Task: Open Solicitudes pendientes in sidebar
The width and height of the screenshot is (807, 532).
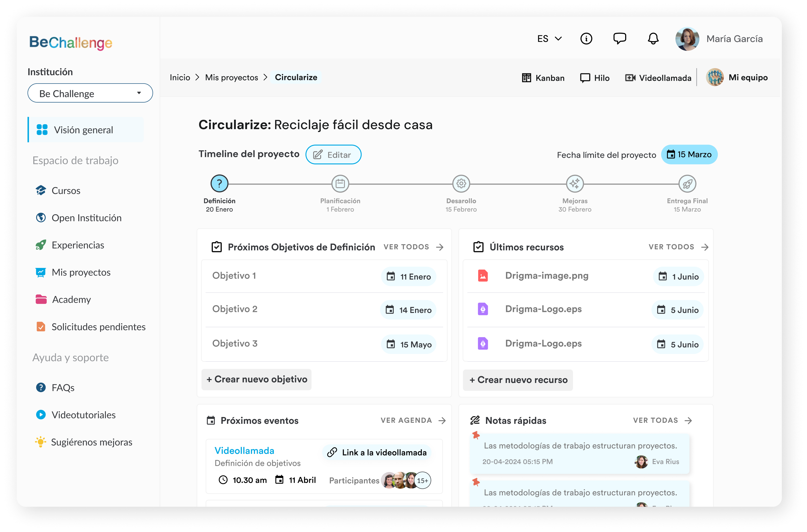Action: click(x=98, y=327)
